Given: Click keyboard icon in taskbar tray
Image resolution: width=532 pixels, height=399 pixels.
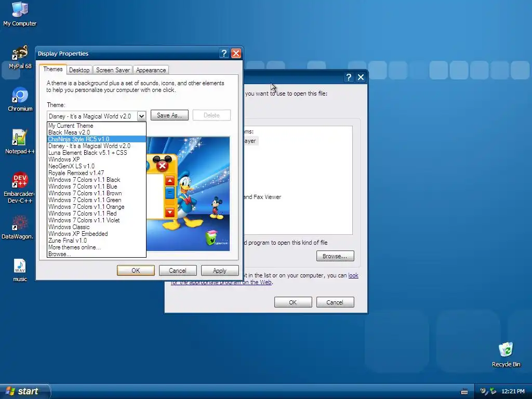Looking at the screenshot, I should (464, 392).
